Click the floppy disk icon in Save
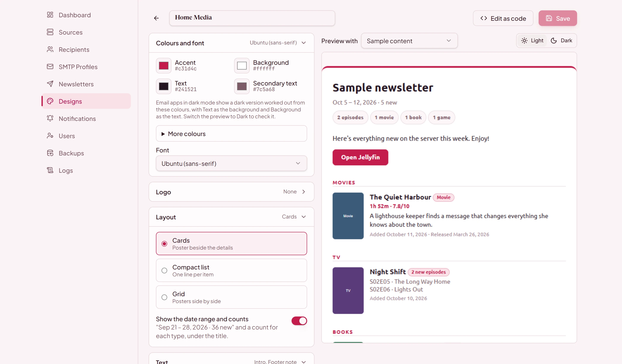This screenshot has width=622, height=364. tap(549, 18)
